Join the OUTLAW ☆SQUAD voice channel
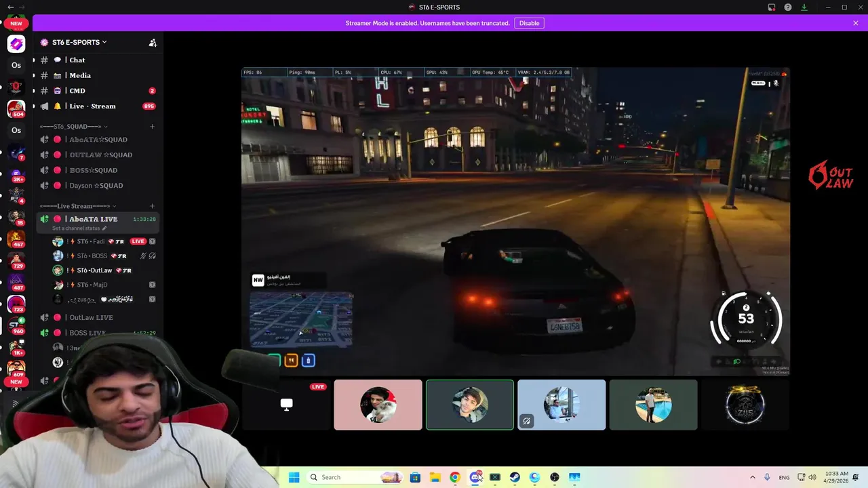This screenshot has height=488, width=868. coord(98,155)
